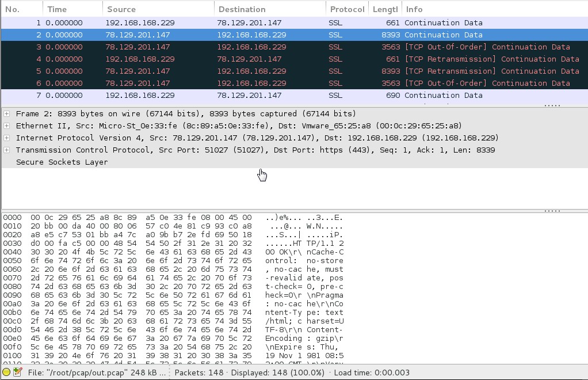The image size is (588, 380).
Task: Click hex dump row at offset 0070
Action: point(173,278)
